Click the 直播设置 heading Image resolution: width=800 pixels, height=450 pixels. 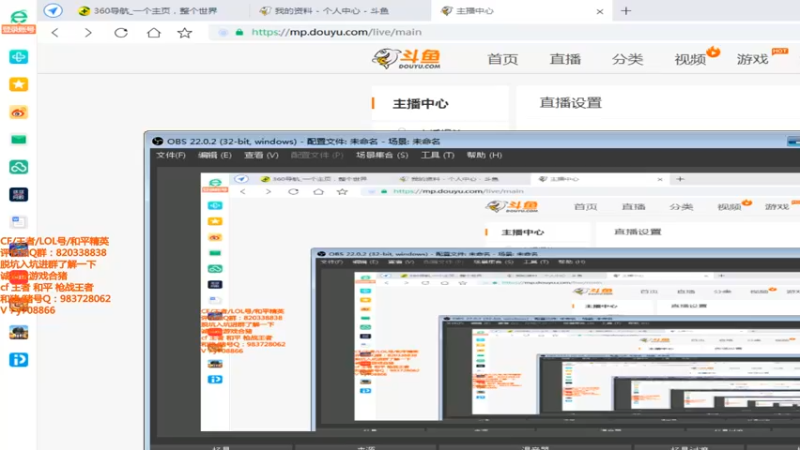(x=570, y=103)
